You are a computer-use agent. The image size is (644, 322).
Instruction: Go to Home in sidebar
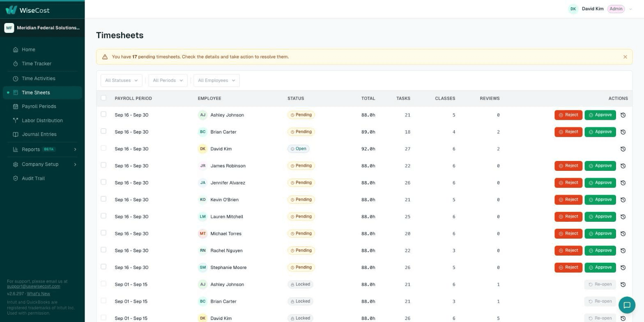point(42,50)
